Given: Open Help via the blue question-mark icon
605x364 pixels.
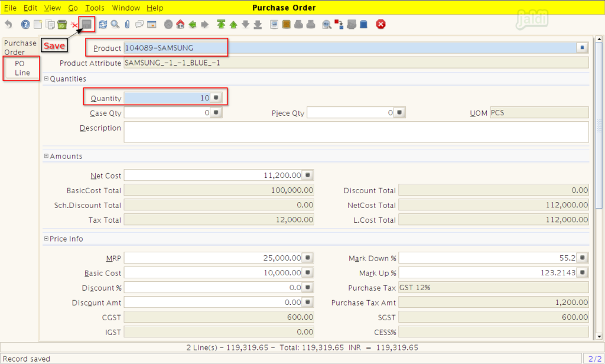Looking at the screenshot, I should (25, 24).
